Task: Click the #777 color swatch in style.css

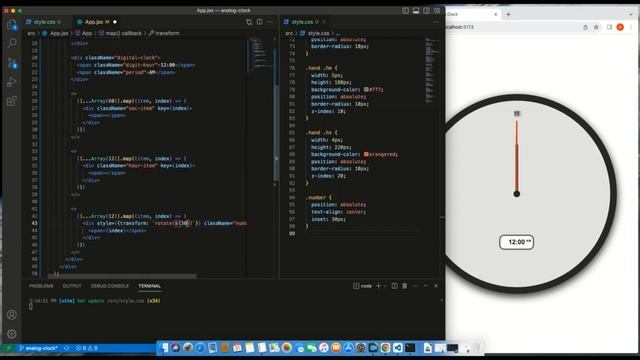Action: (366, 89)
